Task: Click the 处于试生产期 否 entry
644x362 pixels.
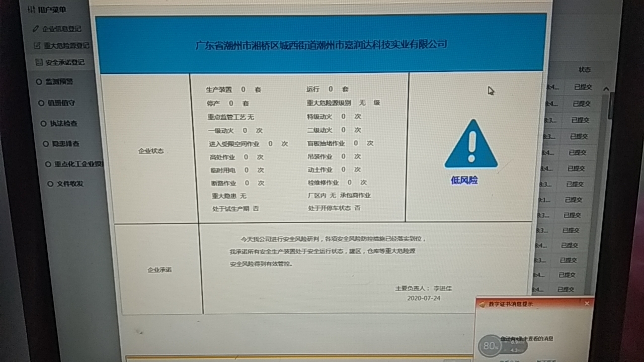Action: click(x=235, y=208)
